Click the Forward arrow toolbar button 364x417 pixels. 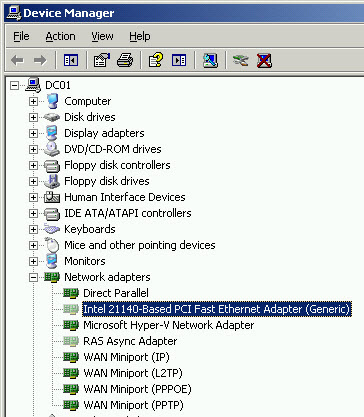40,60
